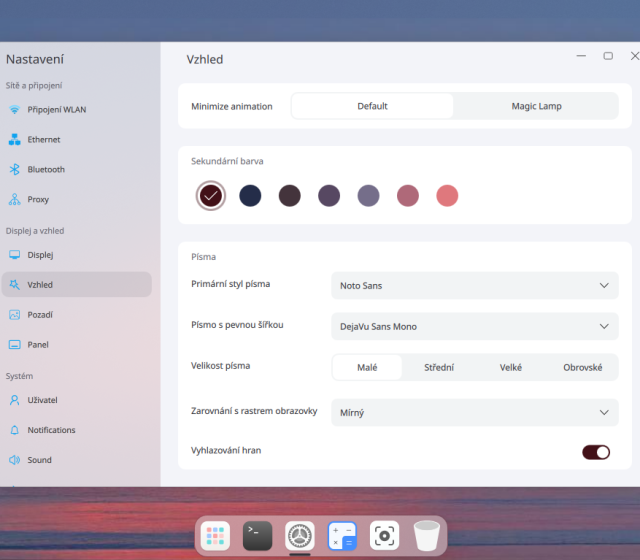Go to the Pozadí settings page
640x560 pixels.
(40, 315)
